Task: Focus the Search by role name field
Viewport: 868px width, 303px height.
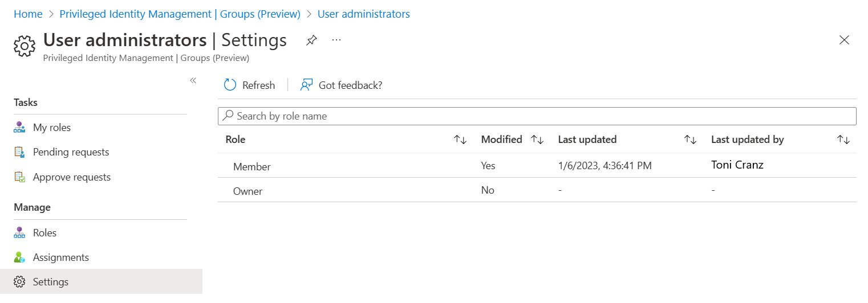Action: click(x=537, y=116)
